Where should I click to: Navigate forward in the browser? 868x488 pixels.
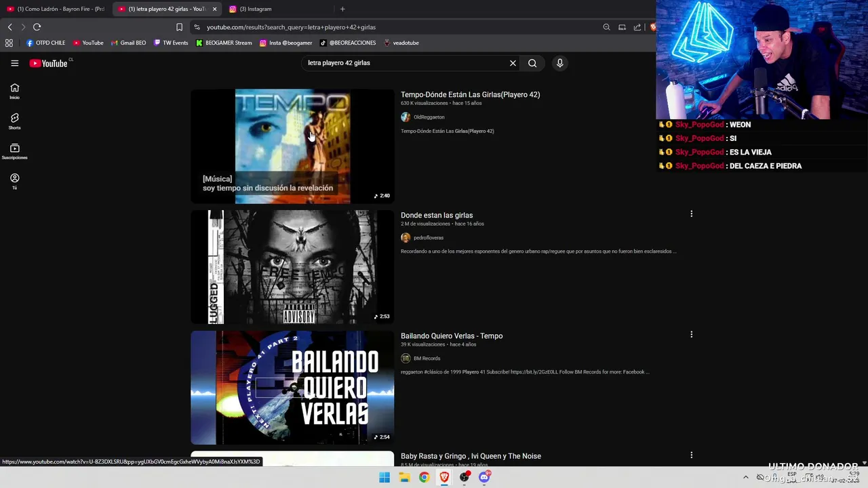[x=23, y=27]
